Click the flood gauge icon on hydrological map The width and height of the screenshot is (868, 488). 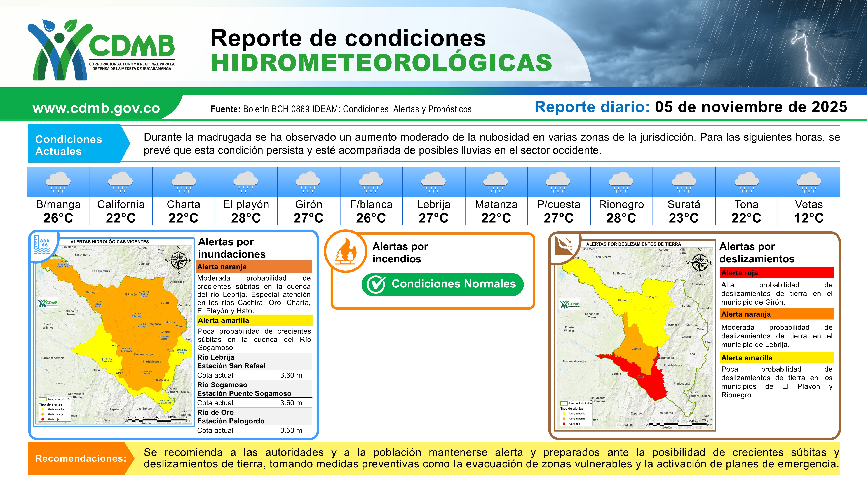tap(43, 245)
